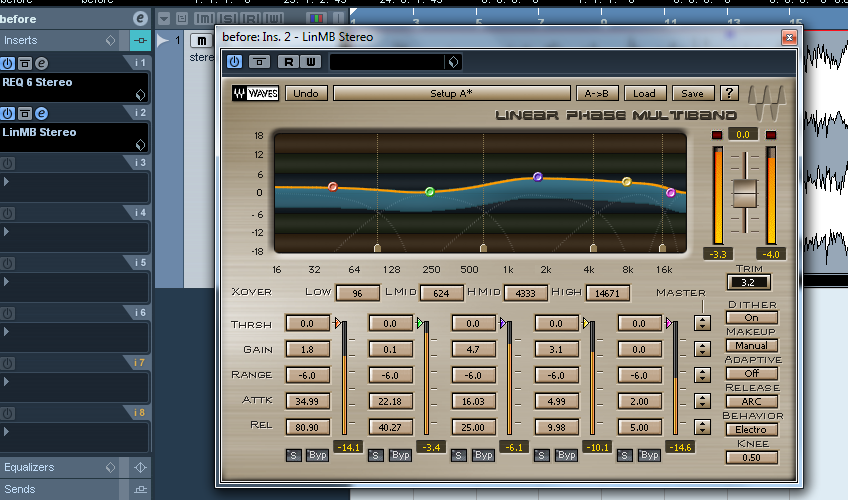This screenshot has height=500, width=848.
Task: Click the HMid crossover field 4333
Action: 525,293
